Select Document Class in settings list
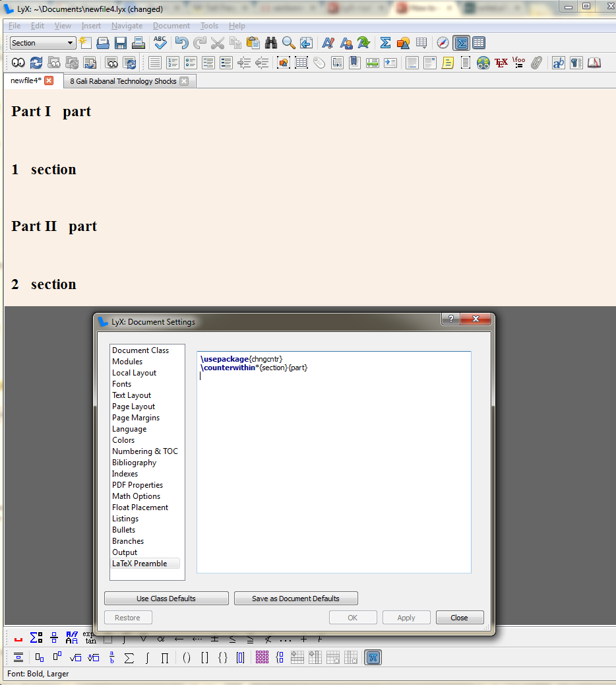This screenshot has height=685, width=616. point(140,350)
